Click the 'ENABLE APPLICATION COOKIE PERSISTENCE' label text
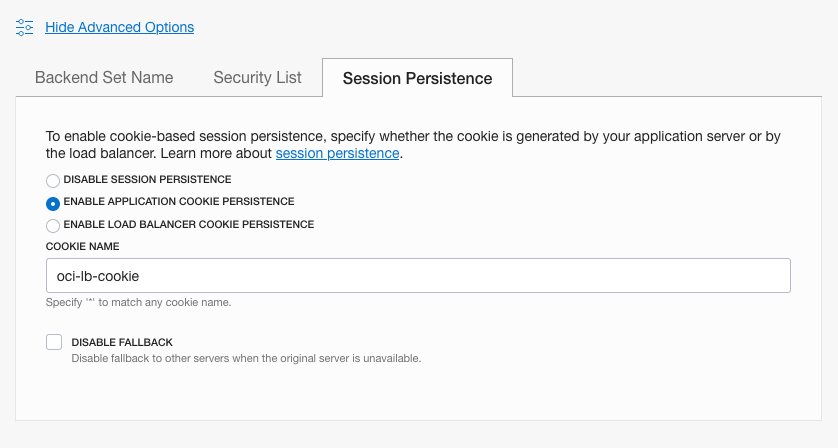The image size is (838, 448). click(x=179, y=202)
